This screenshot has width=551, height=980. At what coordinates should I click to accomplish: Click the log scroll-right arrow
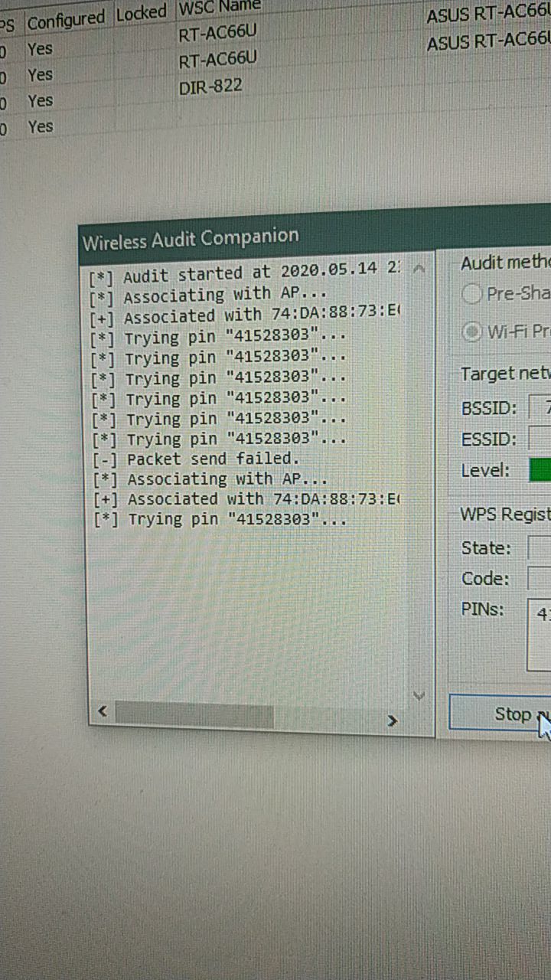(x=393, y=720)
